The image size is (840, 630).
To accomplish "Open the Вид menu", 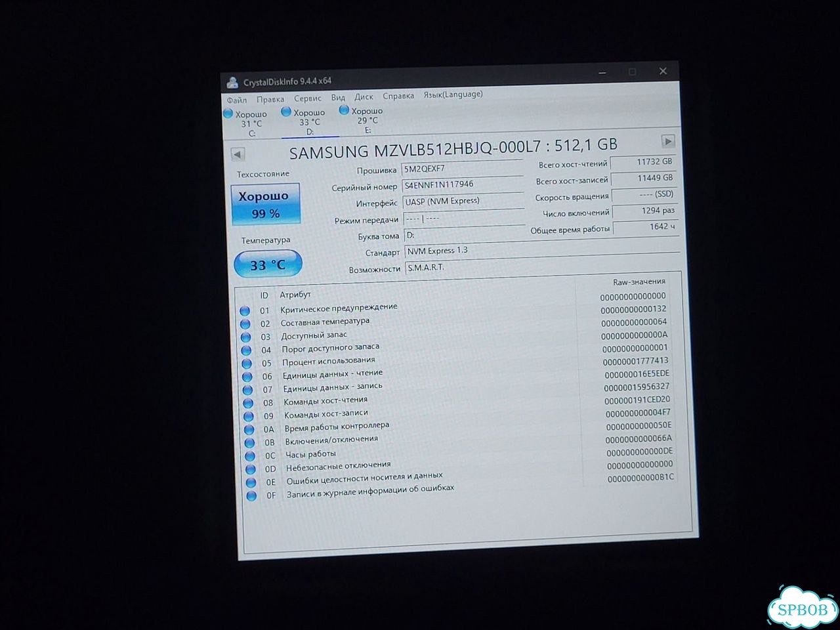I will click(x=338, y=98).
